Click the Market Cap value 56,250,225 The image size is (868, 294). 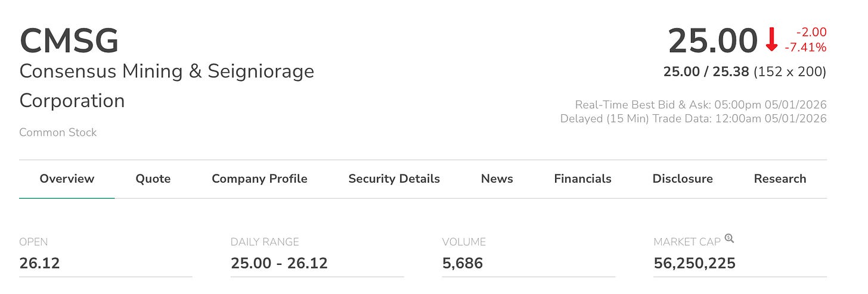(695, 263)
